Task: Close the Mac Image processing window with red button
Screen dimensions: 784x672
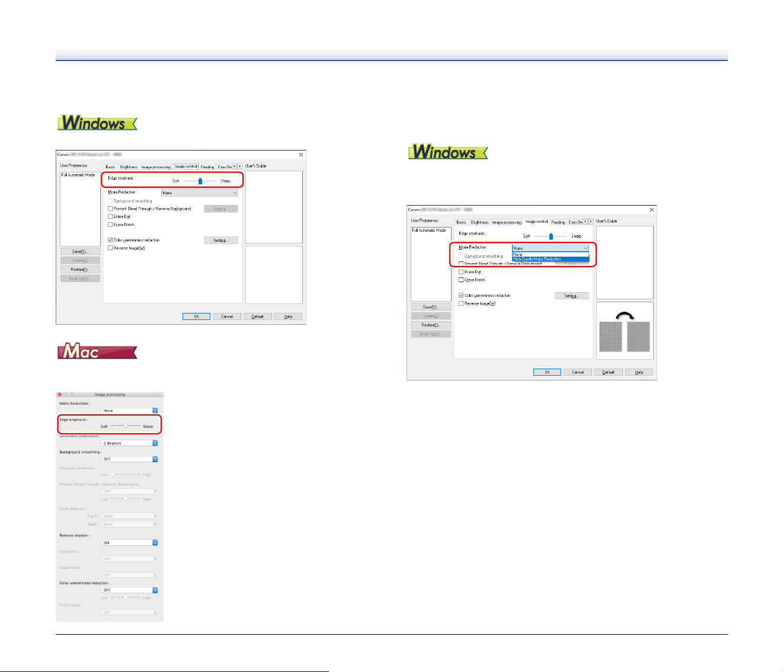Action: tap(60, 394)
